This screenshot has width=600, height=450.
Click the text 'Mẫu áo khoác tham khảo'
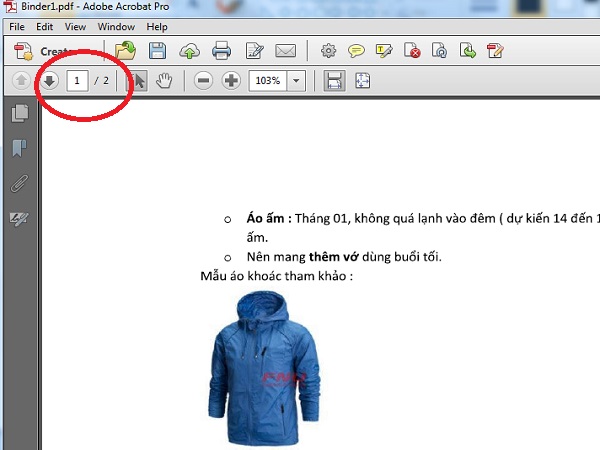tap(273, 276)
